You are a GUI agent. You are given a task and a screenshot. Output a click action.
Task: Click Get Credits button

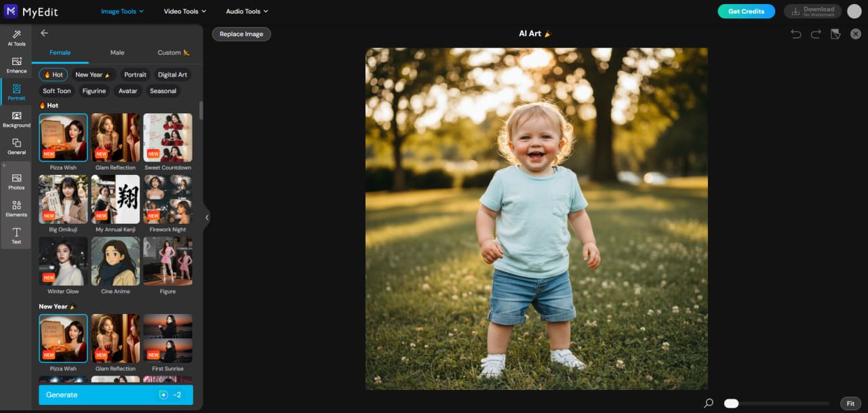pyautogui.click(x=746, y=12)
